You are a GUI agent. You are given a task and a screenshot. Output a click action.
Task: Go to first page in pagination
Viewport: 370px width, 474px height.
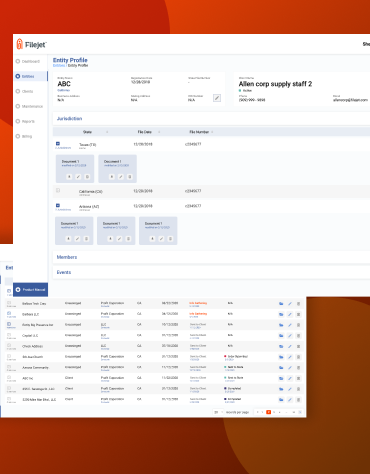(x=257, y=412)
